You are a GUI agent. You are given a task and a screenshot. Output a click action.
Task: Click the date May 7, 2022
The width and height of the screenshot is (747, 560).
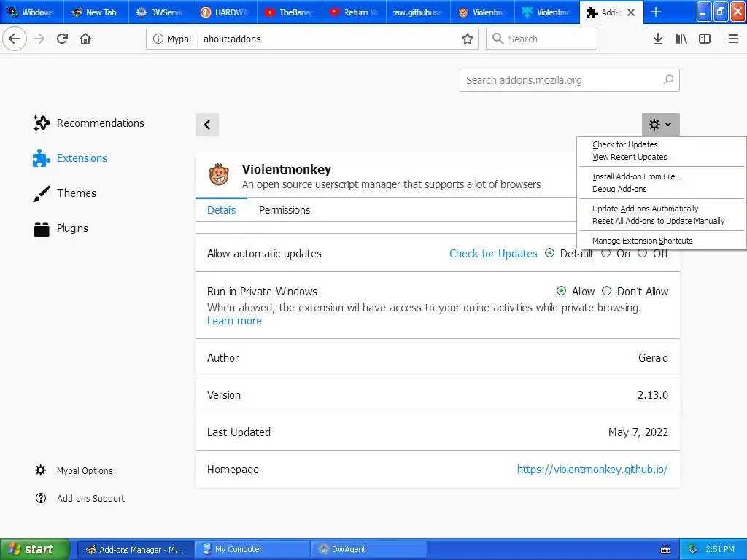638,432
